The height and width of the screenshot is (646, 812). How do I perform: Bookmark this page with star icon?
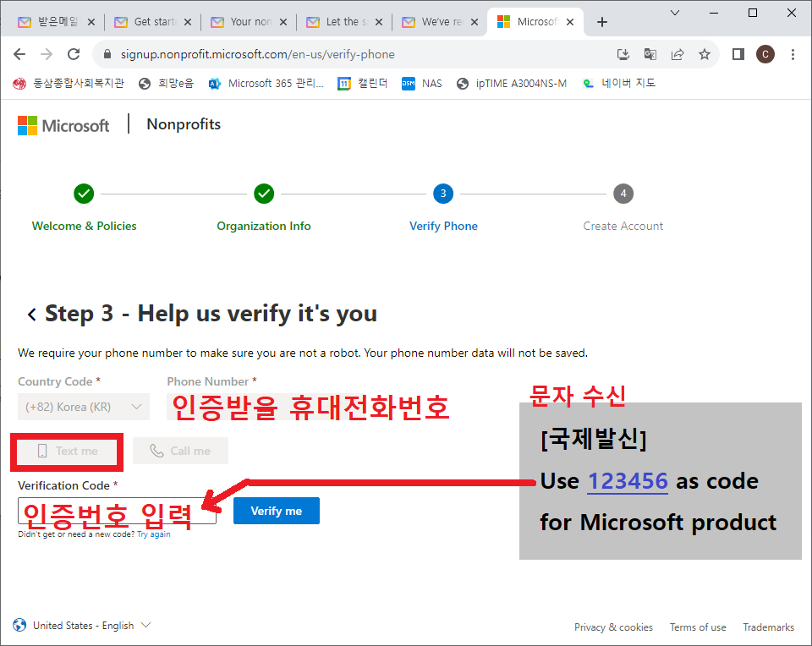point(705,54)
